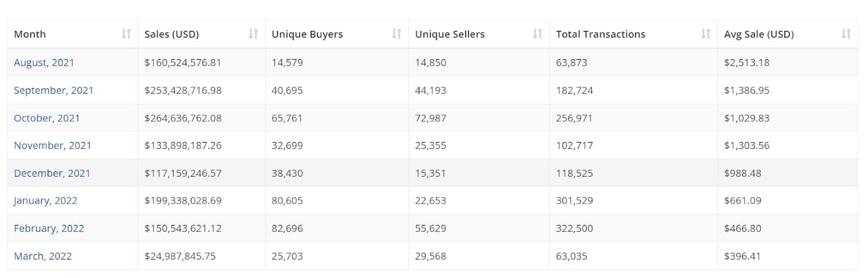Click the 322,500 transactions cell
This screenshot has width=868, height=278.
[634, 229]
